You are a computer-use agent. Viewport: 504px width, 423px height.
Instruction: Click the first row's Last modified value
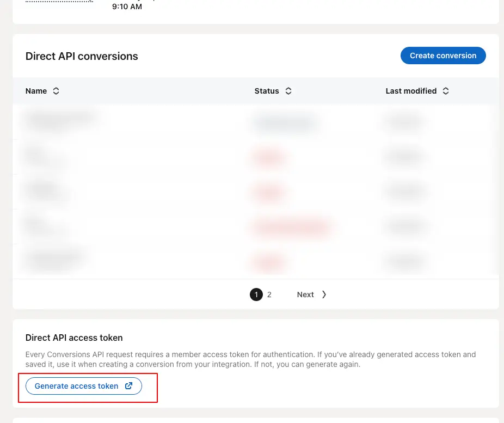tap(403, 122)
